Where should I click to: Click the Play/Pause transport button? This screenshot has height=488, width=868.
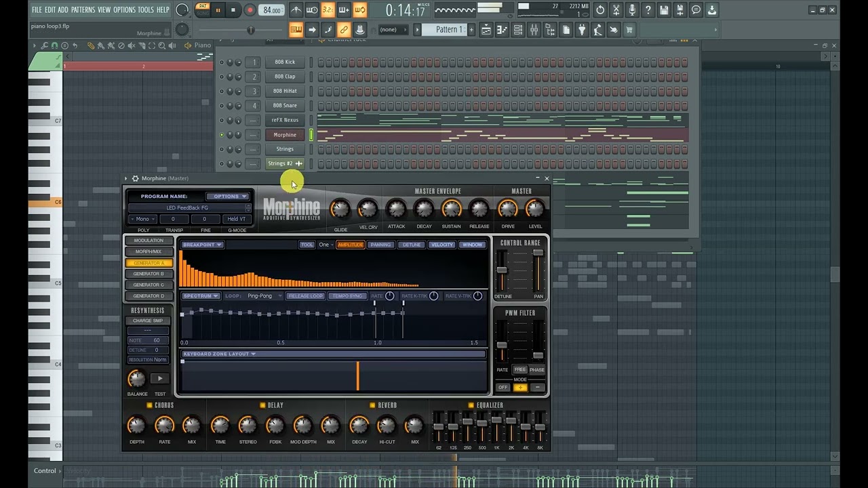(x=218, y=10)
